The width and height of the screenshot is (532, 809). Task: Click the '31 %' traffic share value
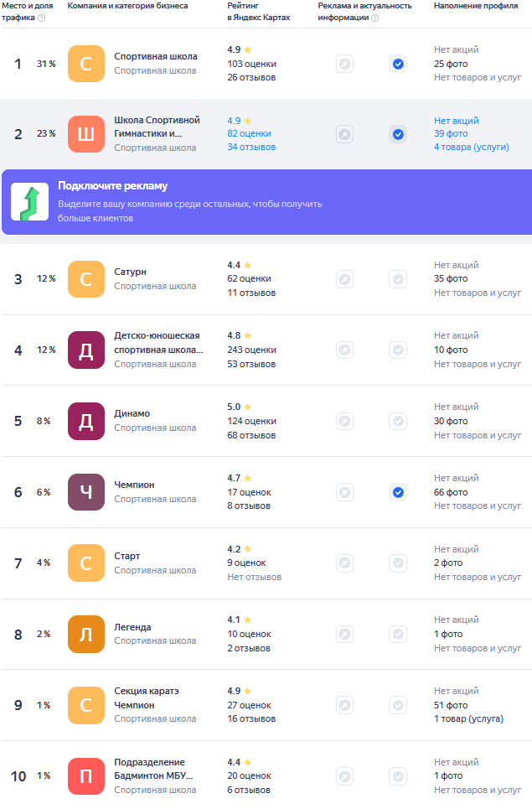click(46, 64)
